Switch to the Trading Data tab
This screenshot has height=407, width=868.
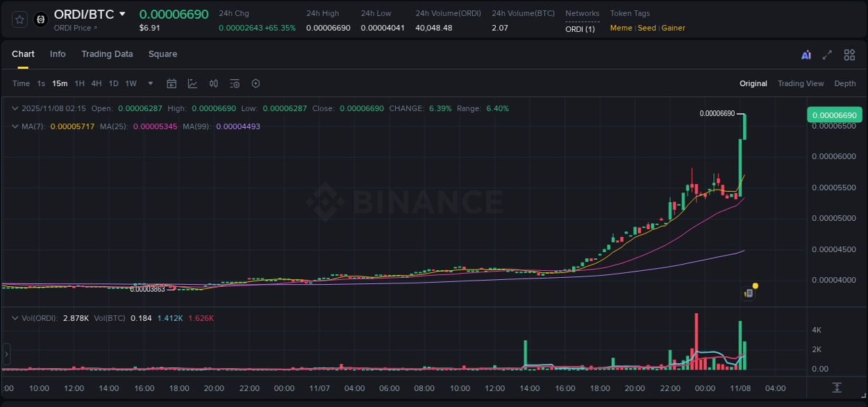pos(107,54)
